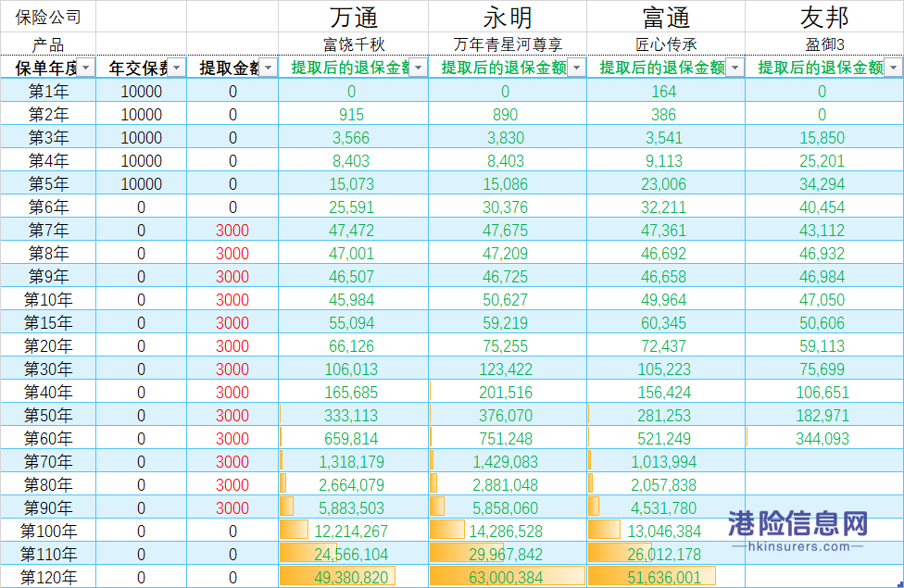Select cell 47,472 in 万通 column
Screen dimensions: 904x588
click(x=354, y=230)
